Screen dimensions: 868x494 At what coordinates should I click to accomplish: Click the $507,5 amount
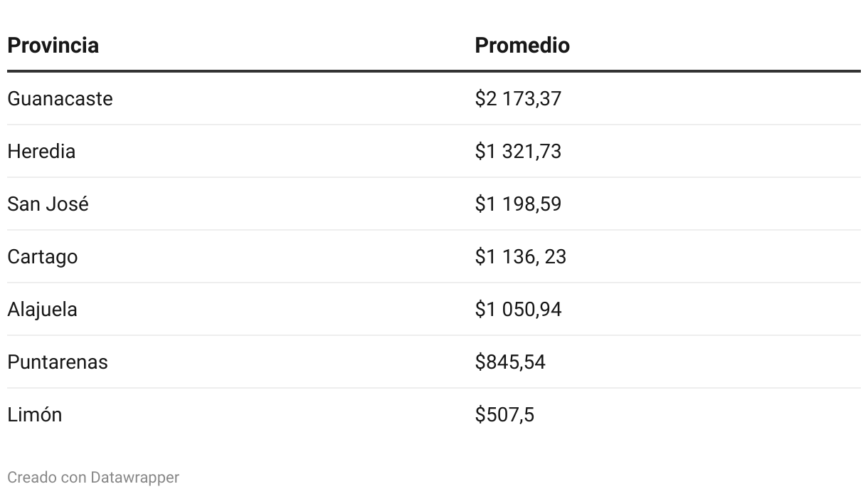[x=504, y=414]
